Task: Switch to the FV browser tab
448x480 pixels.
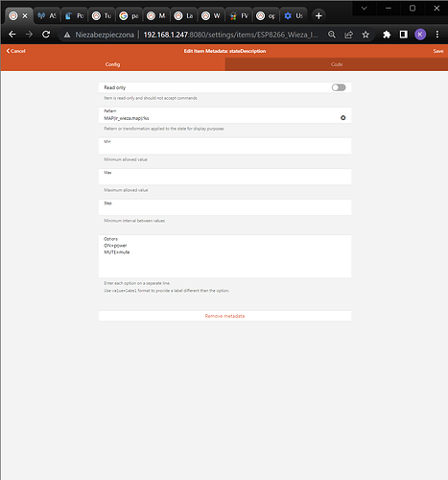Action: (239, 15)
